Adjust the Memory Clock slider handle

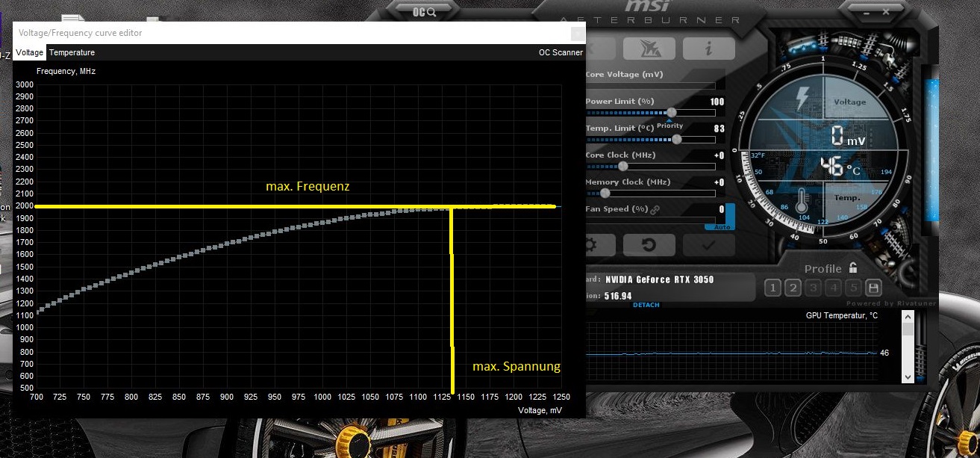tap(605, 193)
